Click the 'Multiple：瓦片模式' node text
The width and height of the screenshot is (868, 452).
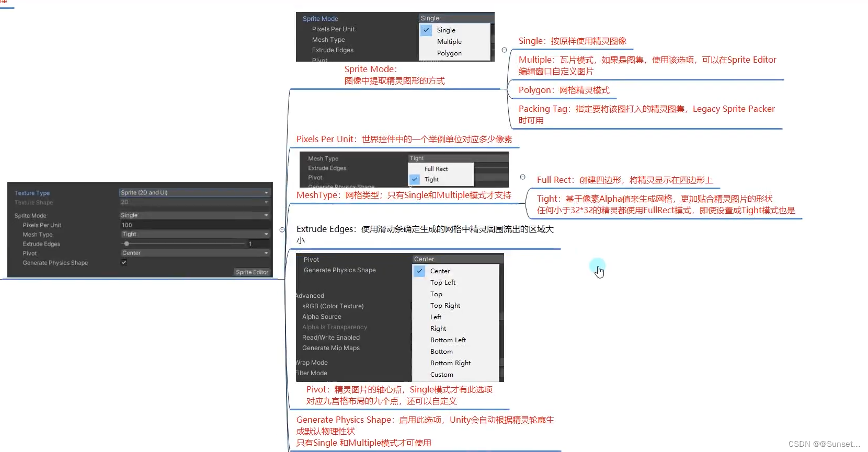[x=647, y=65]
